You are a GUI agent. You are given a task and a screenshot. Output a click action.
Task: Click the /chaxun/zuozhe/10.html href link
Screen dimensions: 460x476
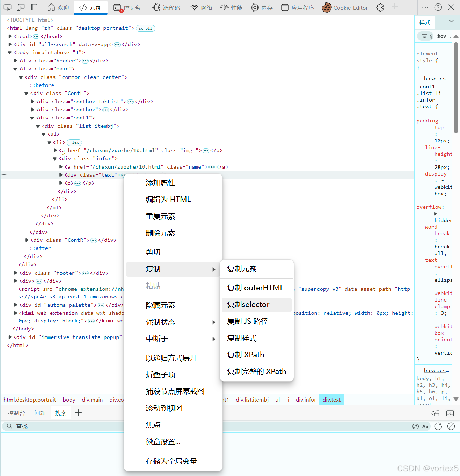[x=121, y=150]
